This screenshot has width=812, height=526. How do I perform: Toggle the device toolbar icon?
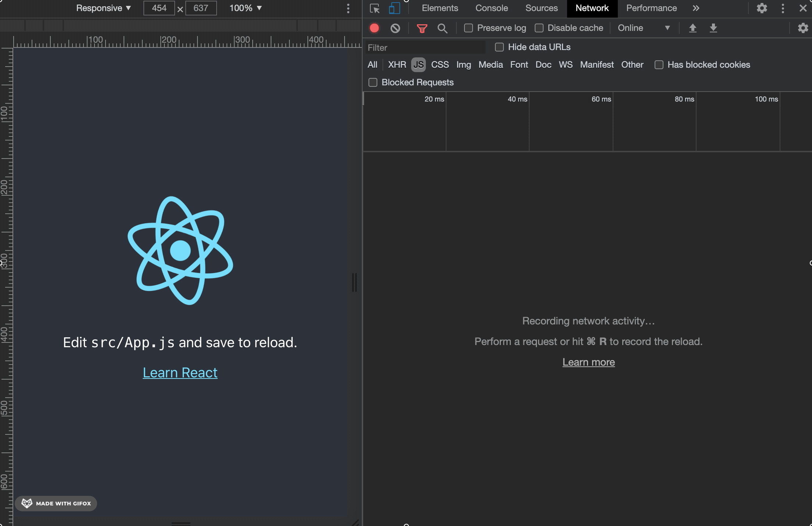[394, 8]
